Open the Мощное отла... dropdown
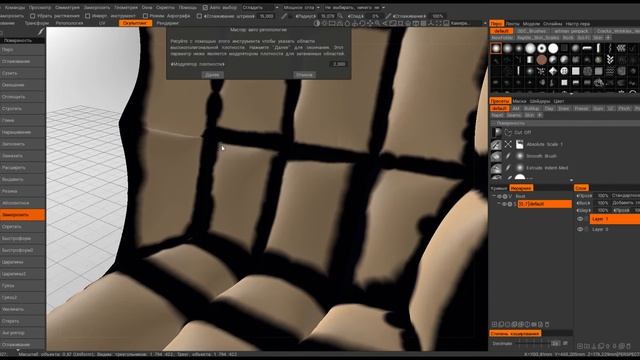 tap(301, 7)
